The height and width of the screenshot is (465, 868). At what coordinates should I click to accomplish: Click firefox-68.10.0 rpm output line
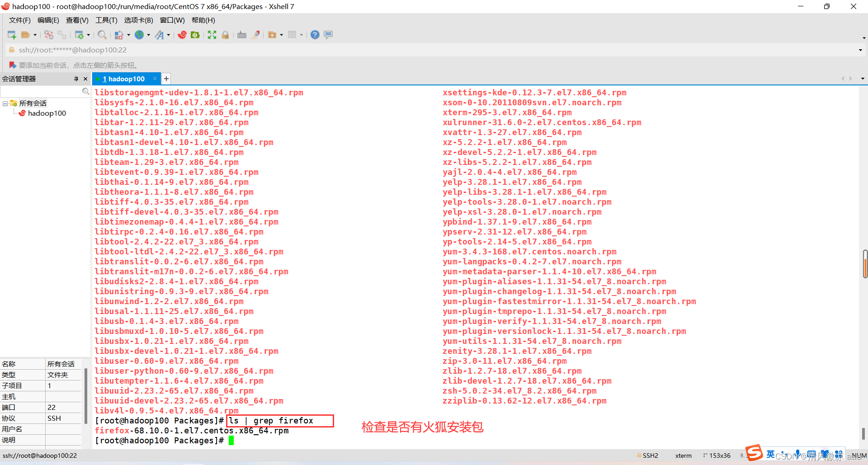(192, 431)
